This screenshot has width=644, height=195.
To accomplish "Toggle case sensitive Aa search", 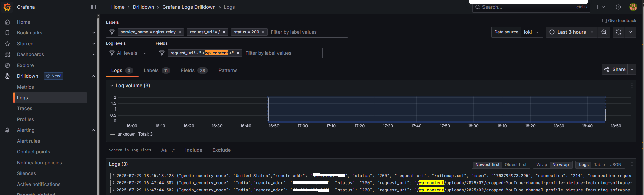I will coord(164,150).
